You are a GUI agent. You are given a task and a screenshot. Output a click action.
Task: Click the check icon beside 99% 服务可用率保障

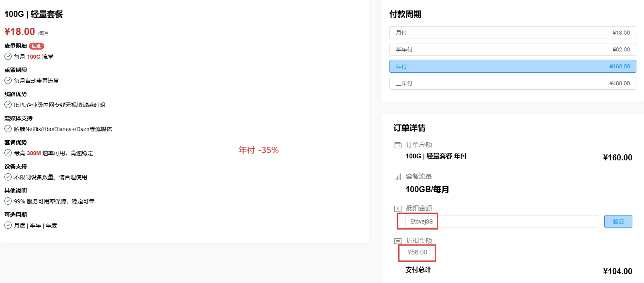8,201
